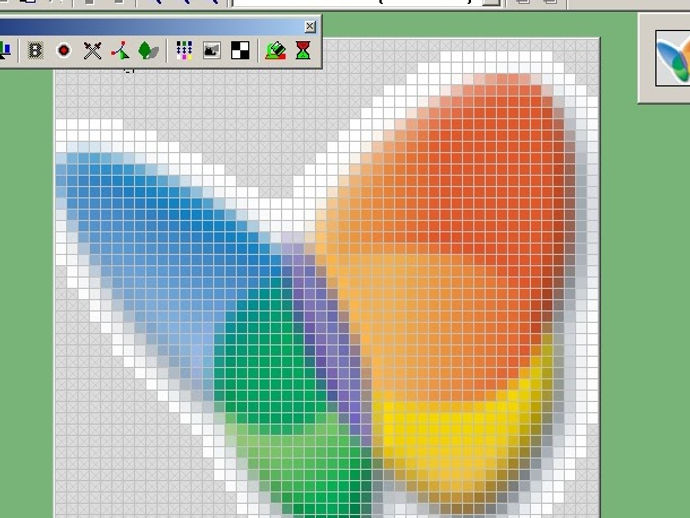Select the black and white checkerboard icon
This screenshot has height=518, width=690.
(240, 50)
